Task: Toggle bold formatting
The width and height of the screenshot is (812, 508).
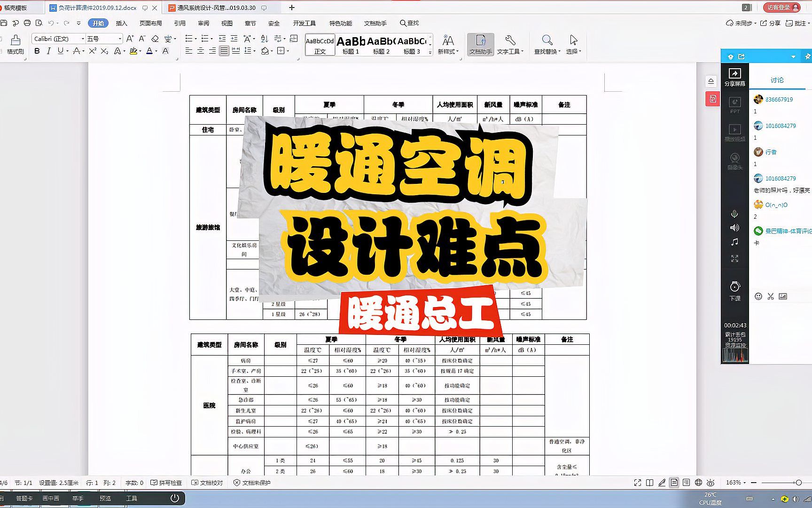Action: [37, 51]
